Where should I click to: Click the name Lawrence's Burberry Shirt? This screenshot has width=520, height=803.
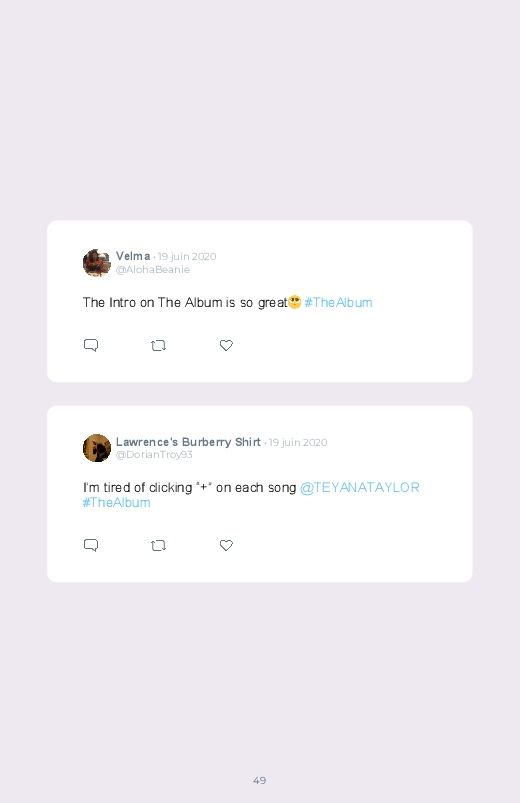(x=188, y=442)
